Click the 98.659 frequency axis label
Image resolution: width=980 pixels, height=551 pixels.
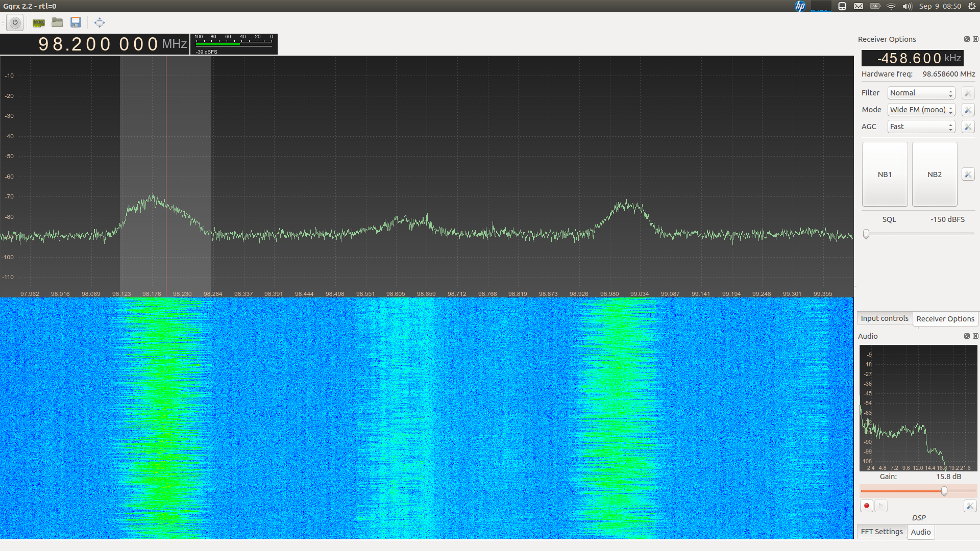[426, 294]
